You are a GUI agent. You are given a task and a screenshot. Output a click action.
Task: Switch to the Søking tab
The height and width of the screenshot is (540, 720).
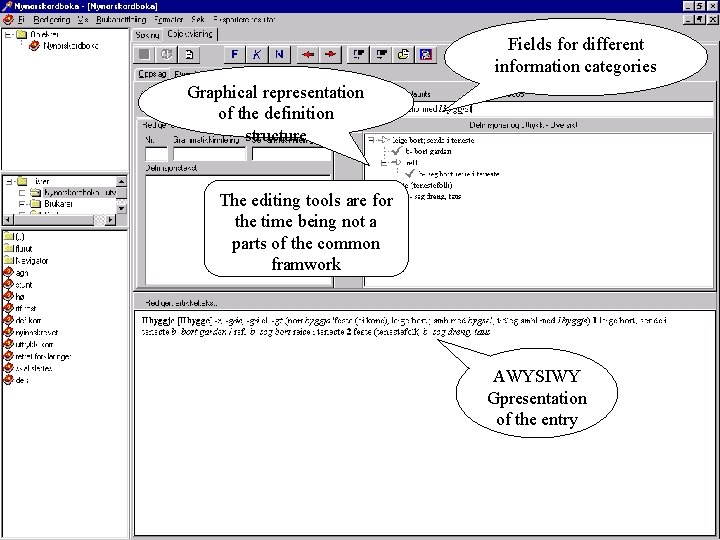147,34
